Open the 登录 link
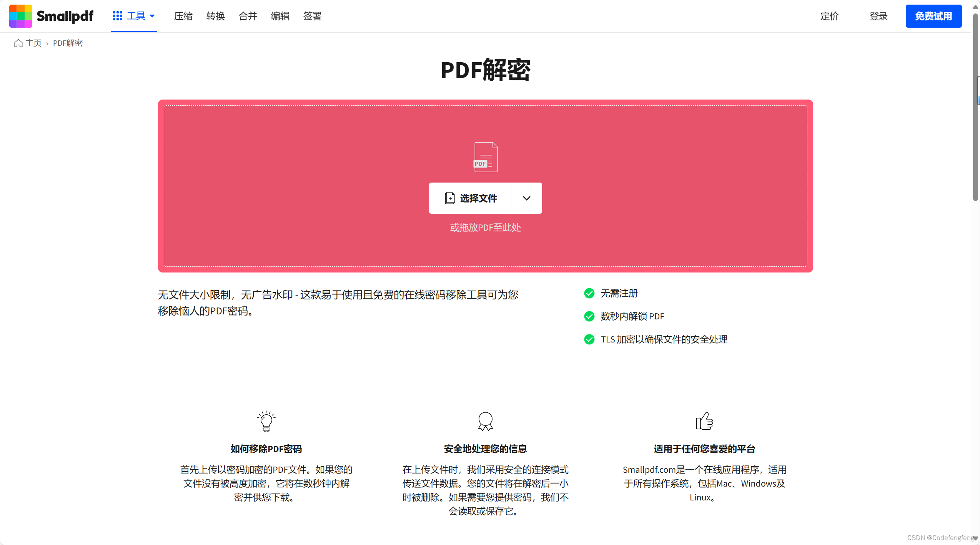 pos(879,16)
